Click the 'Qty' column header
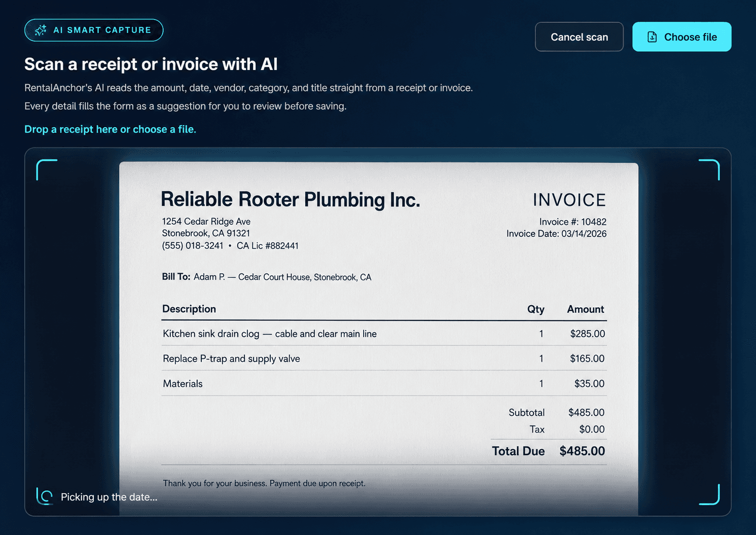756x535 pixels. click(x=535, y=309)
